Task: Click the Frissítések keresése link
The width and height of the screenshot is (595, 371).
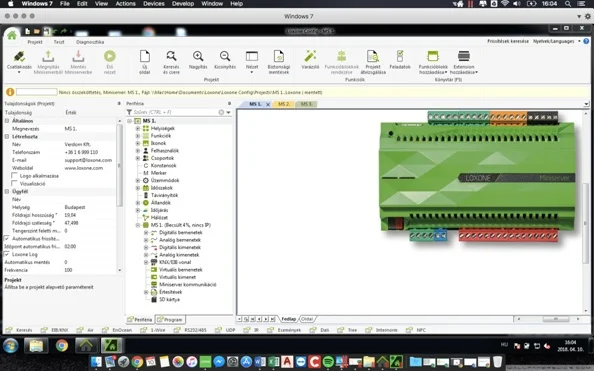Action: point(508,41)
